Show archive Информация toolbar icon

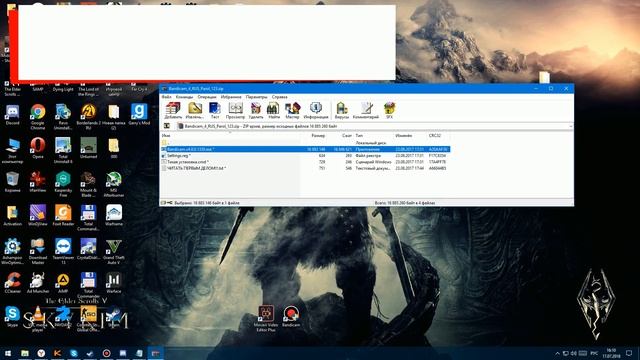coord(316,110)
